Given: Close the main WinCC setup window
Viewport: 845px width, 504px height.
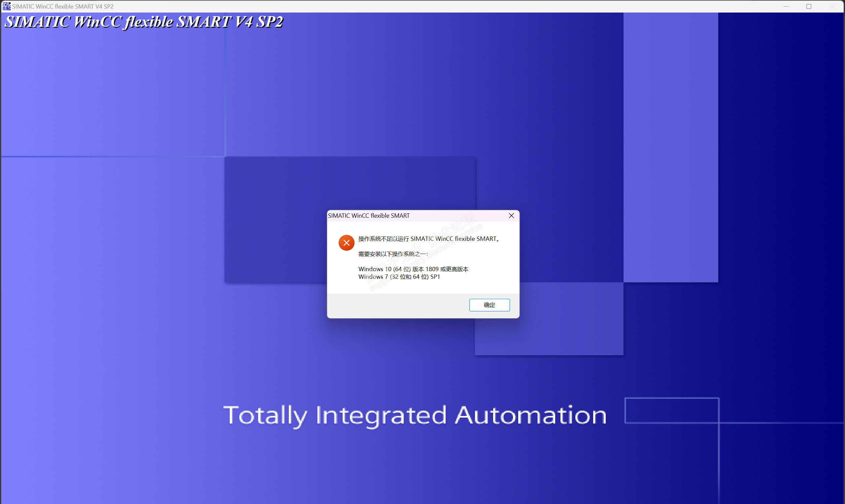Looking at the screenshot, I should click(x=832, y=7).
